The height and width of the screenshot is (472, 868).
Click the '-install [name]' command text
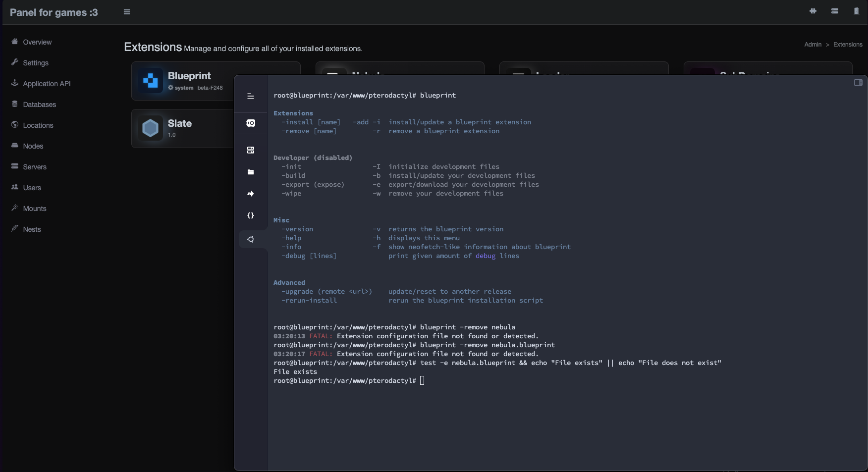(x=311, y=122)
